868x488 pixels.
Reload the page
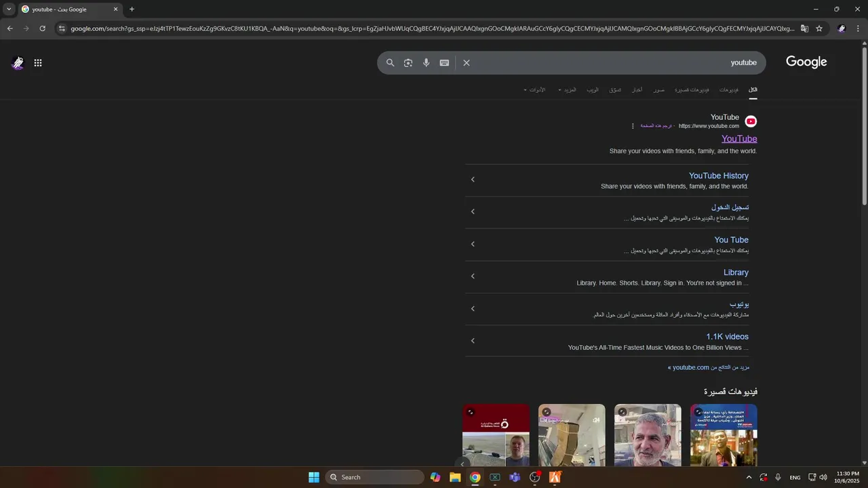point(42,28)
